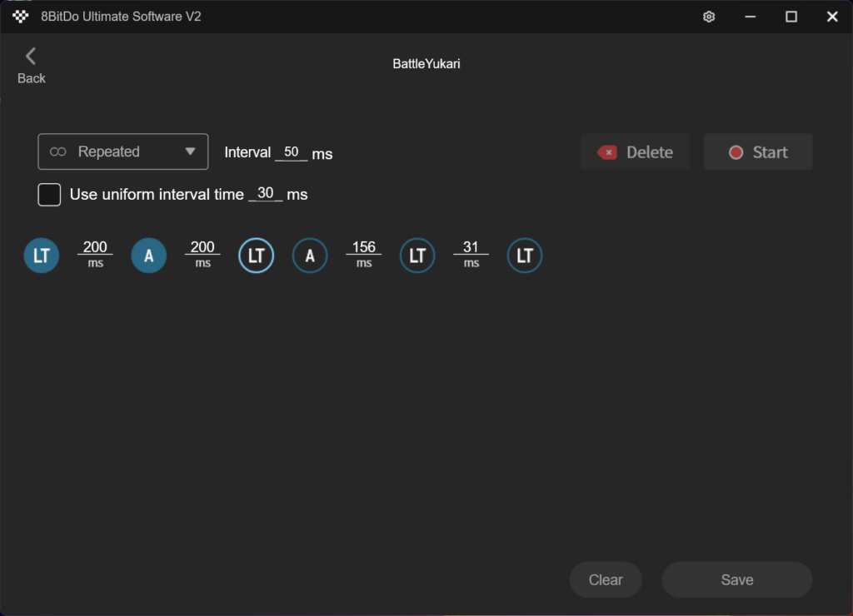853x616 pixels.
Task: Click the Delete button
Action: click(x=635, y=152)
